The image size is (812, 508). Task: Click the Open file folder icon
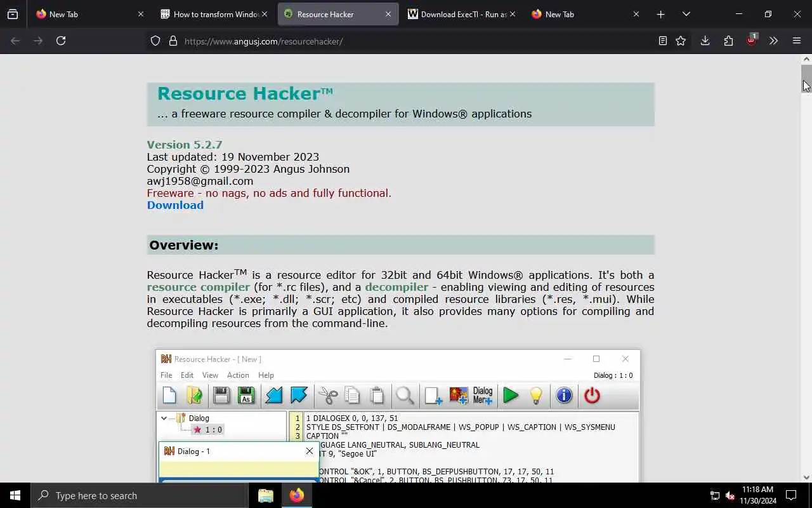tap(195, 396)
